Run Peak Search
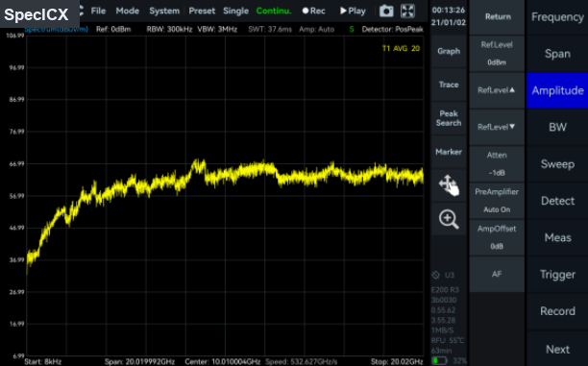The height and width of the screenshot is (366, 588). tap(449, 118)
